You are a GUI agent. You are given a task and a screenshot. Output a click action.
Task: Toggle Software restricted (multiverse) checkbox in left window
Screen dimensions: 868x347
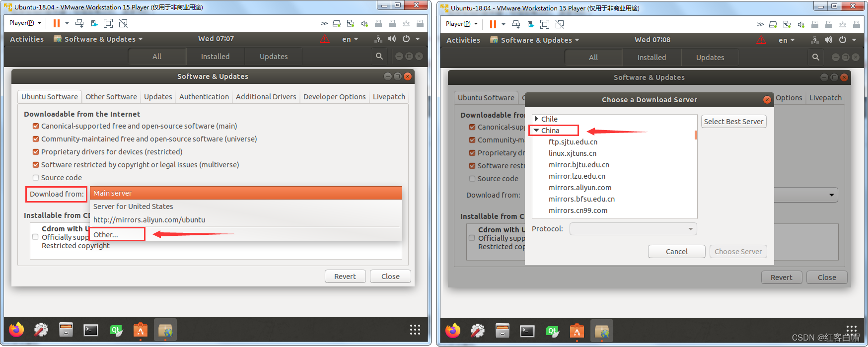coord(36,165)
